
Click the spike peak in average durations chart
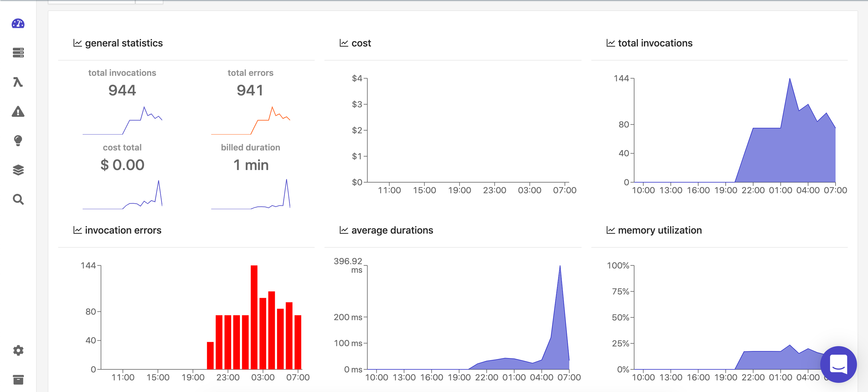[x=560, y=266]
